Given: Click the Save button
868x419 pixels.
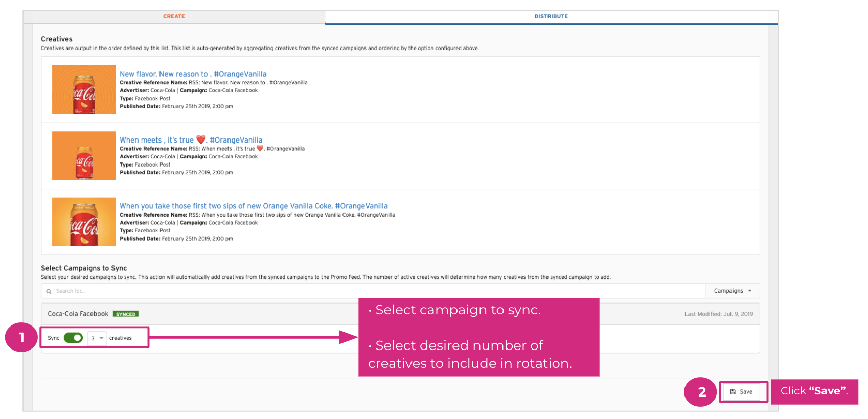Looking at the screenshot, I should pyautogui.click(x=741, y=392).
